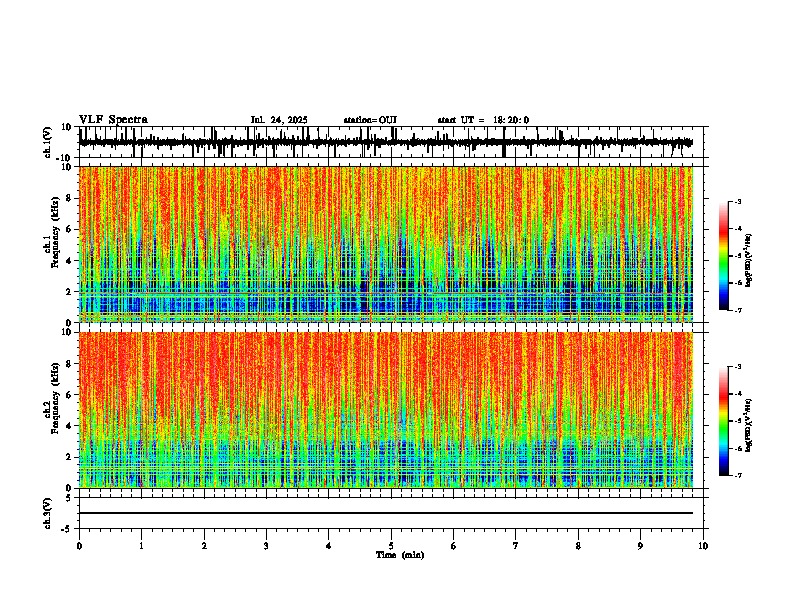The height and width of the screenshot is (612, 792).
Task: Click time axis tick label "10"
Action: (x=703, y=546)
